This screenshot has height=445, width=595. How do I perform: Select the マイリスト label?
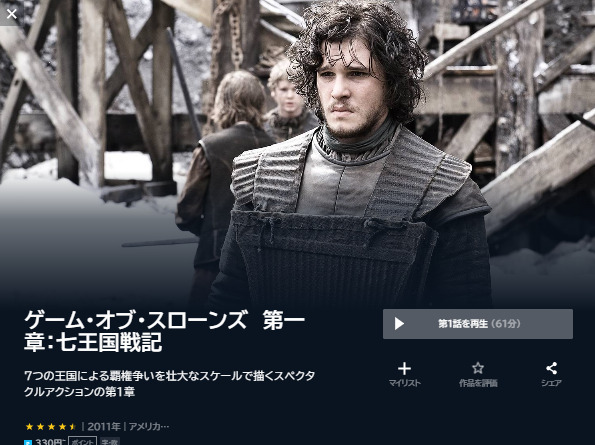click(405, 383)
